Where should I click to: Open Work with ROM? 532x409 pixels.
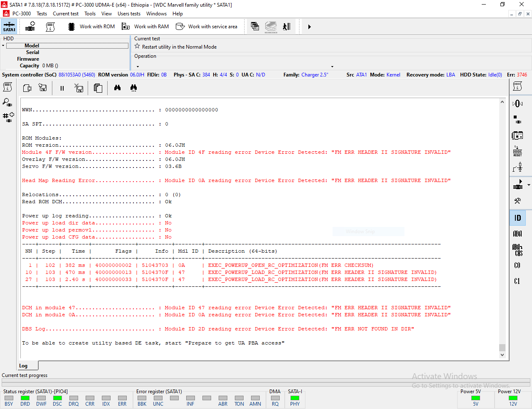pyautogui.click(x=91, y=27)
